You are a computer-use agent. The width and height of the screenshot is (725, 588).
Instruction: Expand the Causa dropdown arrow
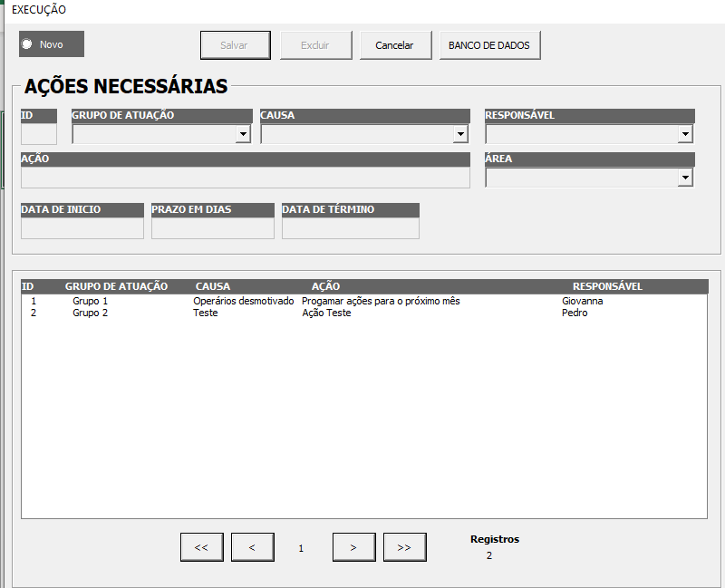(460, 134)
